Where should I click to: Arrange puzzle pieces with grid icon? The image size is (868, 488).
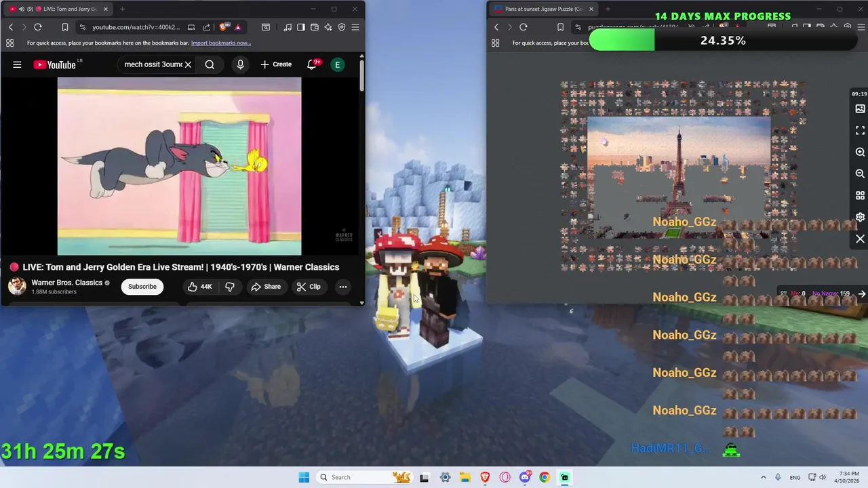(860, 196)
